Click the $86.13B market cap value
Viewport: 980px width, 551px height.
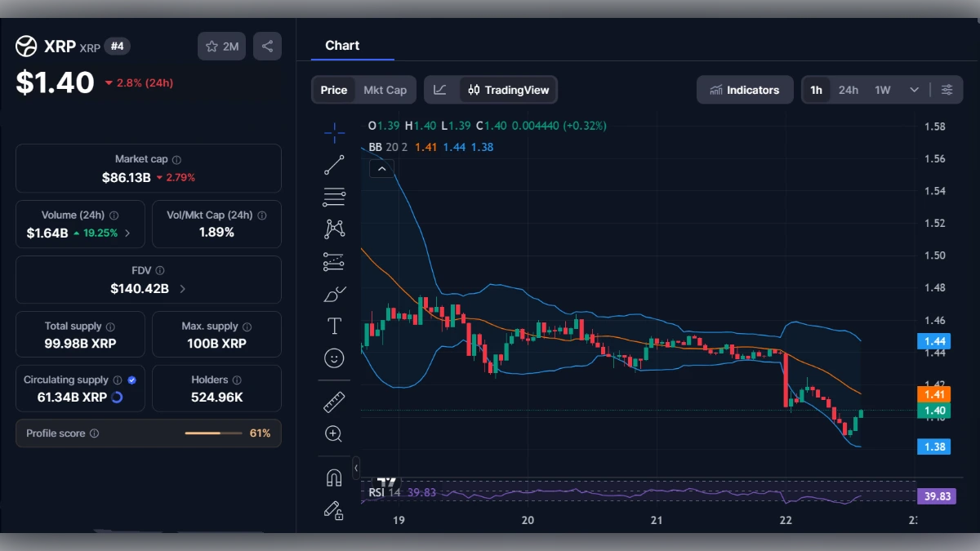click(126, 177)
